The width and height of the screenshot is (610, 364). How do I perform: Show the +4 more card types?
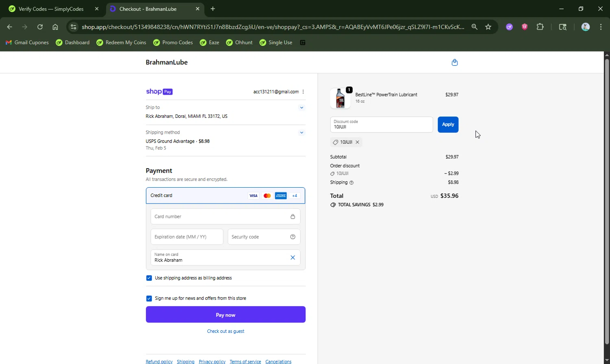[295, 196]
